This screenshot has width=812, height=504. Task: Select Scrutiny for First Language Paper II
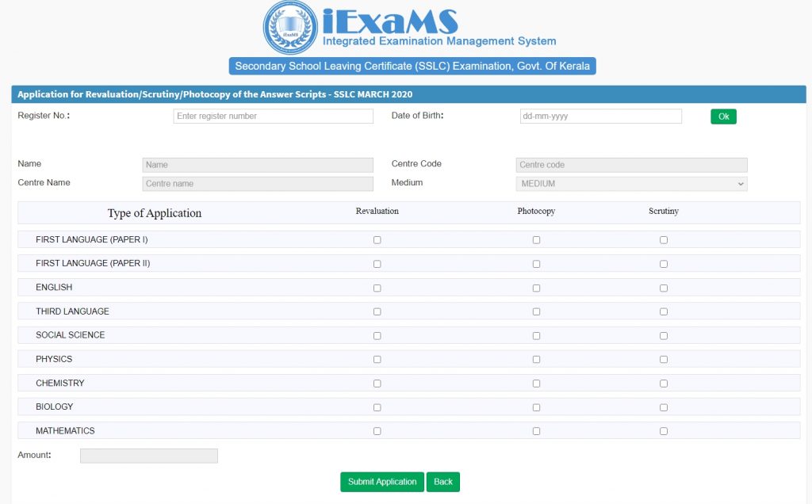tap(664, 264)
